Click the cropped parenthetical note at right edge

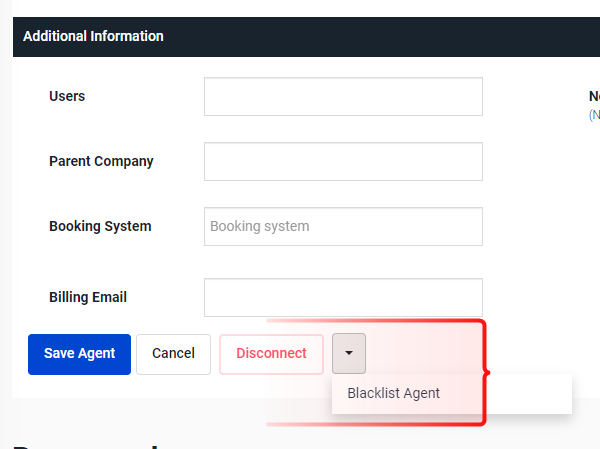click(x=594, y=115)
